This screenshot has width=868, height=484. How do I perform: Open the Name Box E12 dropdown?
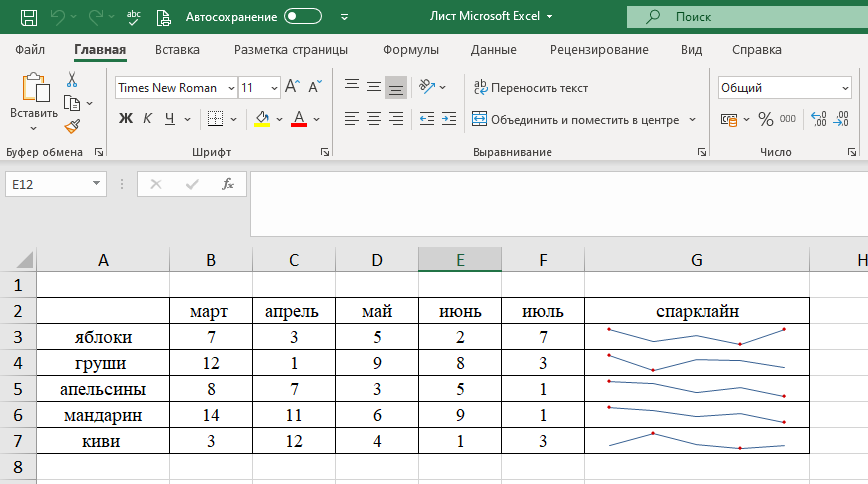coord(96,184)
